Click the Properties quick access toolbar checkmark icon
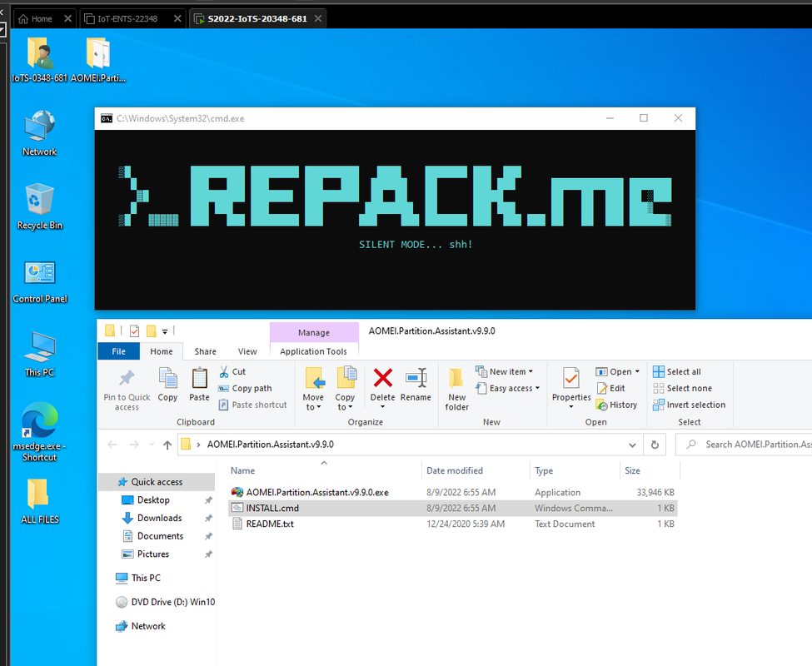Screen dimensions: 812x666 pos(135,331)
